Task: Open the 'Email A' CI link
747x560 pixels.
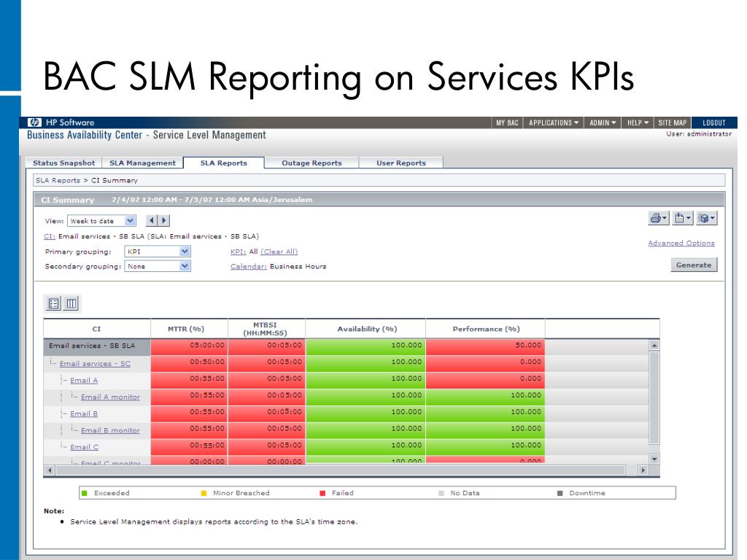Action: click(x=84, y=381)
